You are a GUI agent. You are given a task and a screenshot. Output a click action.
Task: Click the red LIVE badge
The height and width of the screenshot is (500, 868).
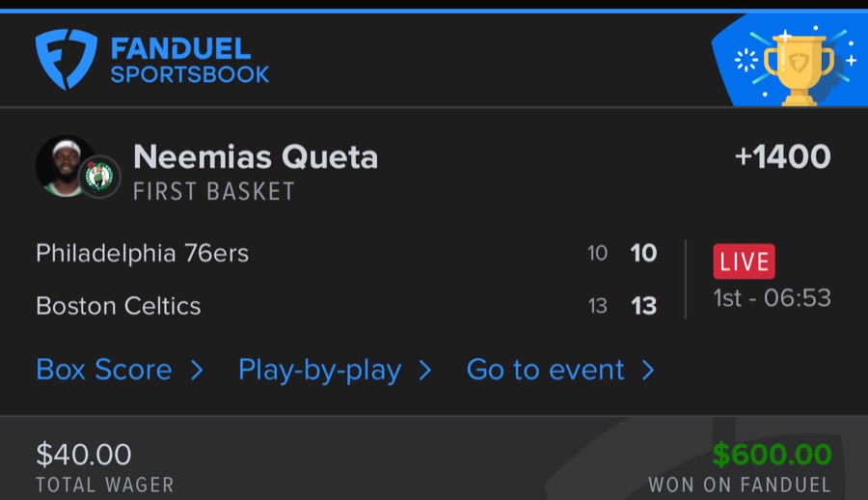click(744, 262)
